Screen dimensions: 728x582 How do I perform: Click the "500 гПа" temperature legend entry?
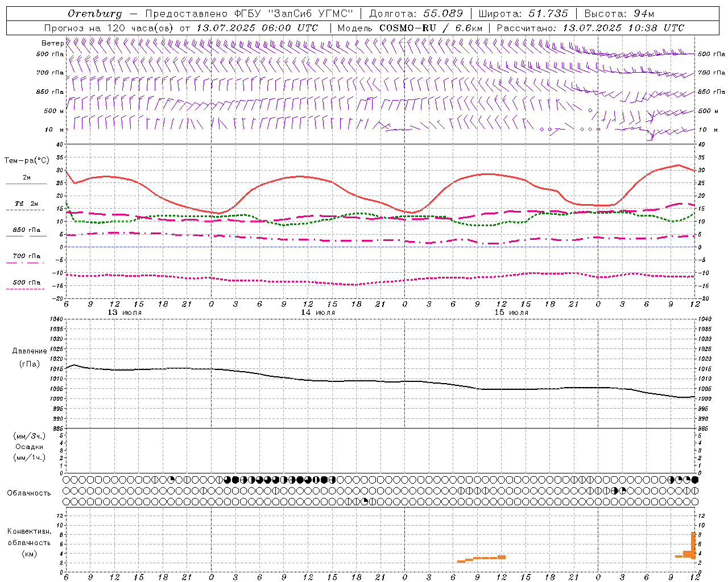click(27, 282)
